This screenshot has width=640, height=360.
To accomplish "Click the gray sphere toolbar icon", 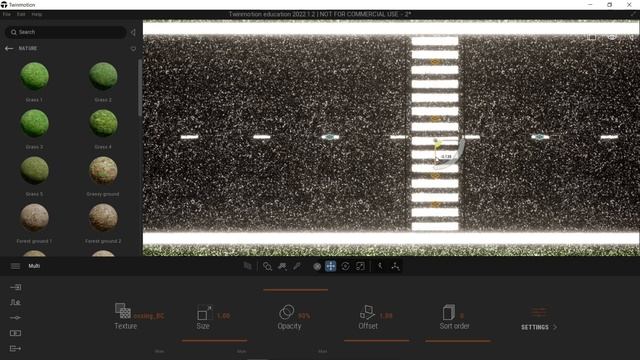I will coord(317,267).
